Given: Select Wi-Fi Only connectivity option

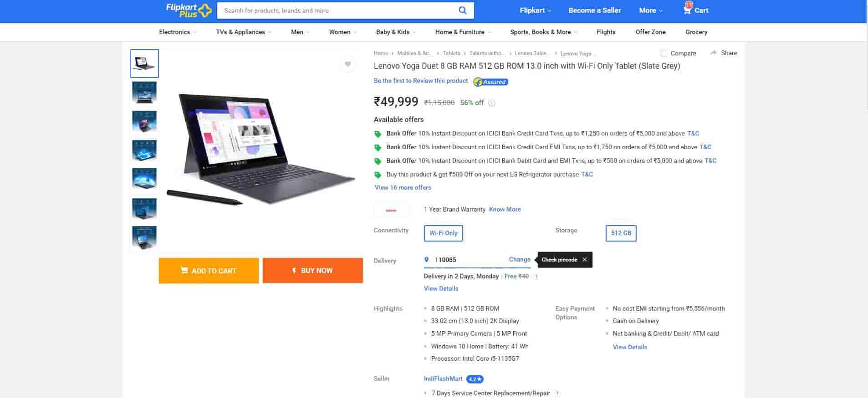Looking at the screenshot, I should 443,233.
